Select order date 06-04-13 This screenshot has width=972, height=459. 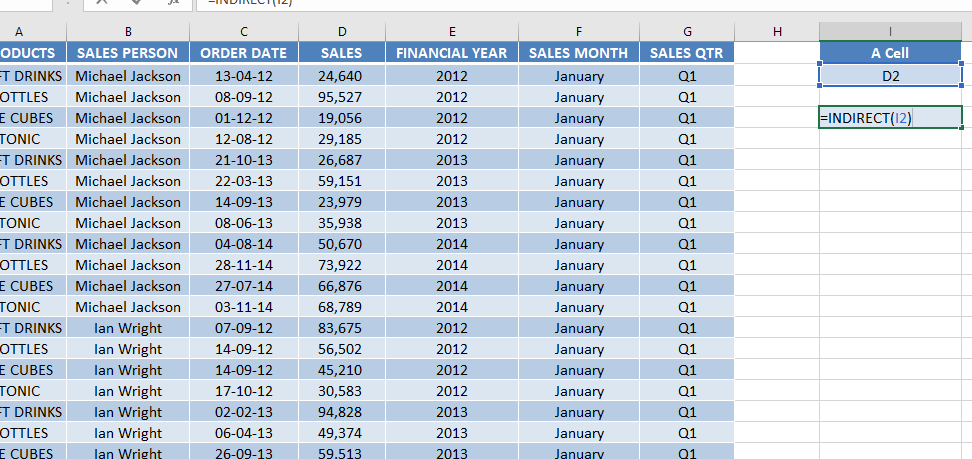244,433
